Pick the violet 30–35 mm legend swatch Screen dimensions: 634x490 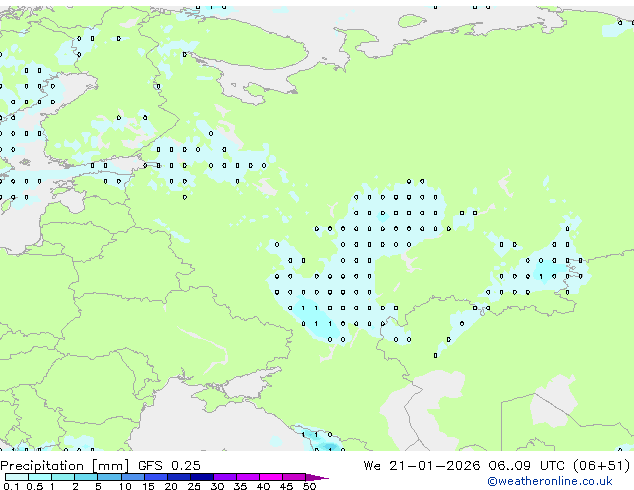(225, 477)
